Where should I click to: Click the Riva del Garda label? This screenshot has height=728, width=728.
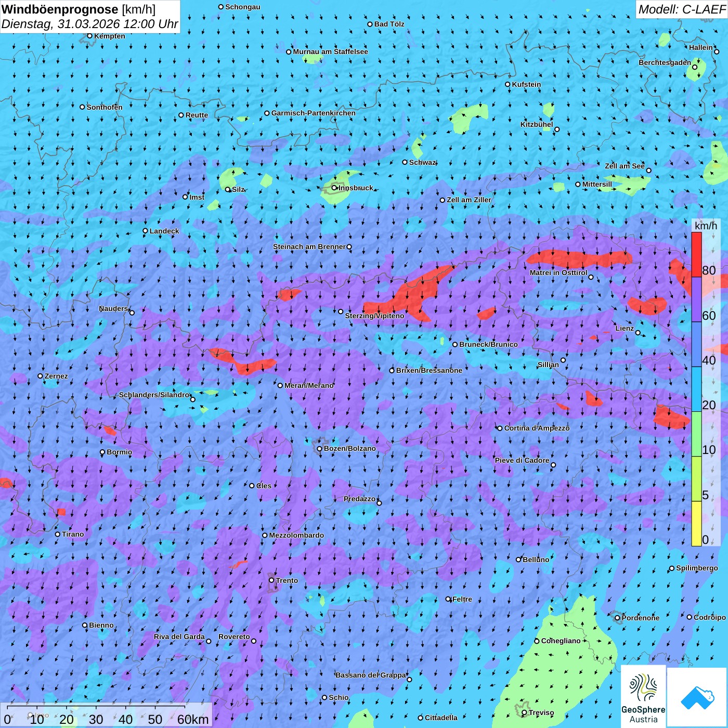[179, 636]
